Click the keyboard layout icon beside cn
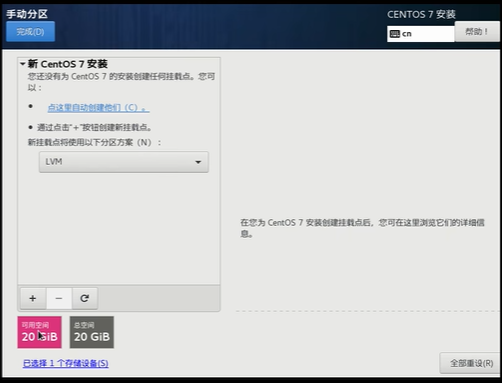The height and width of the screenshot is (383, 502). pyautogui.click(x=395, y=34)
